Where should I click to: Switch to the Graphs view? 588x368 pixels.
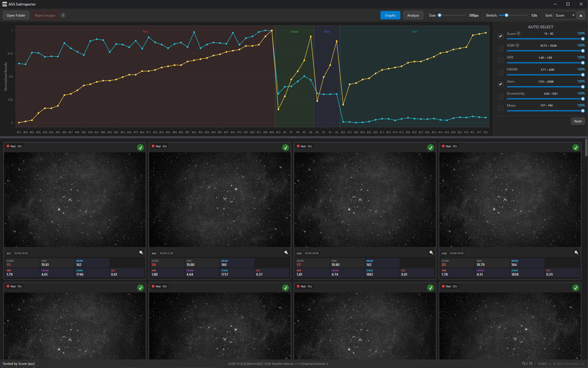point(390,15)
